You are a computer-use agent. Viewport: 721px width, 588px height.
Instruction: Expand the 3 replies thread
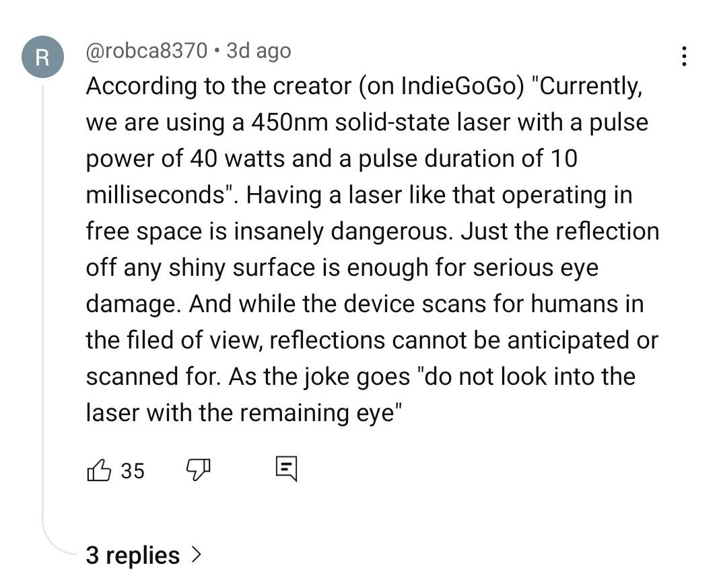pos(144,555)
